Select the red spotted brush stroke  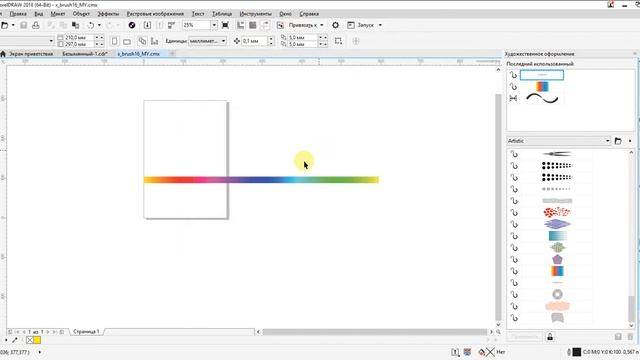click(557, 212)
